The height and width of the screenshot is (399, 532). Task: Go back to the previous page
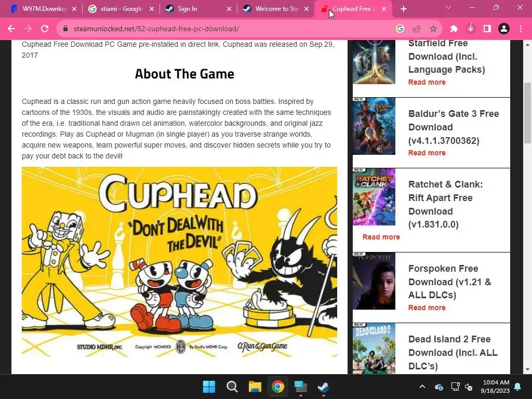(11, 29)
